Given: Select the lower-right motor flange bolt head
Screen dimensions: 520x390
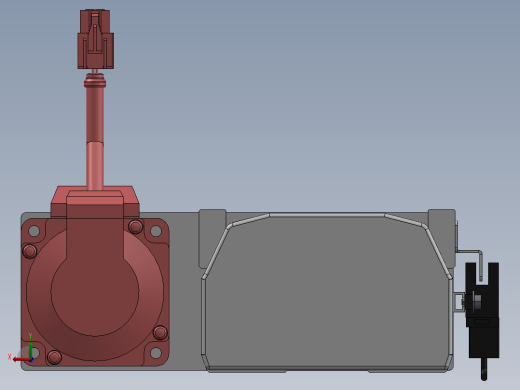Looking at the screenshot, I should (x=160, y=332).
